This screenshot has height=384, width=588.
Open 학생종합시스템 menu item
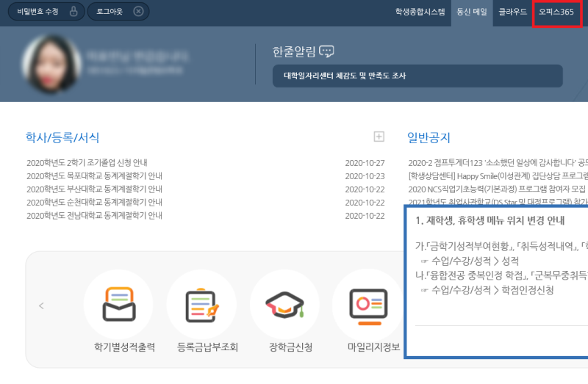(x=420, y=12)
